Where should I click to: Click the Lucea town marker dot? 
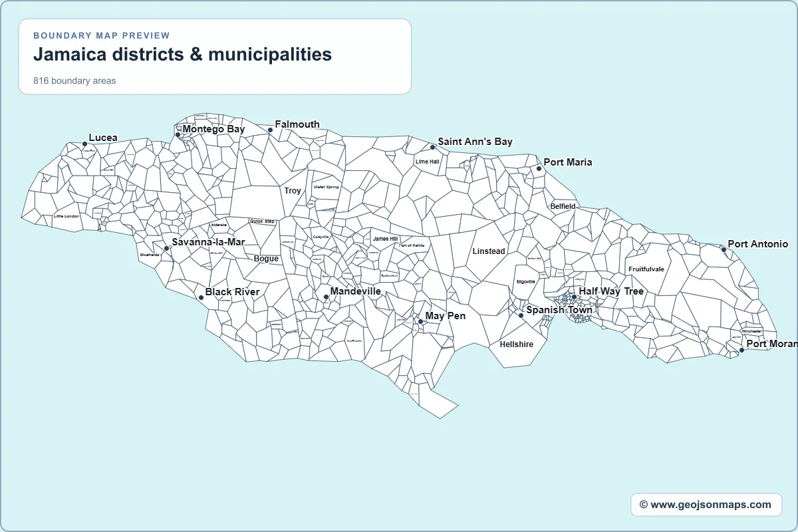84,144
